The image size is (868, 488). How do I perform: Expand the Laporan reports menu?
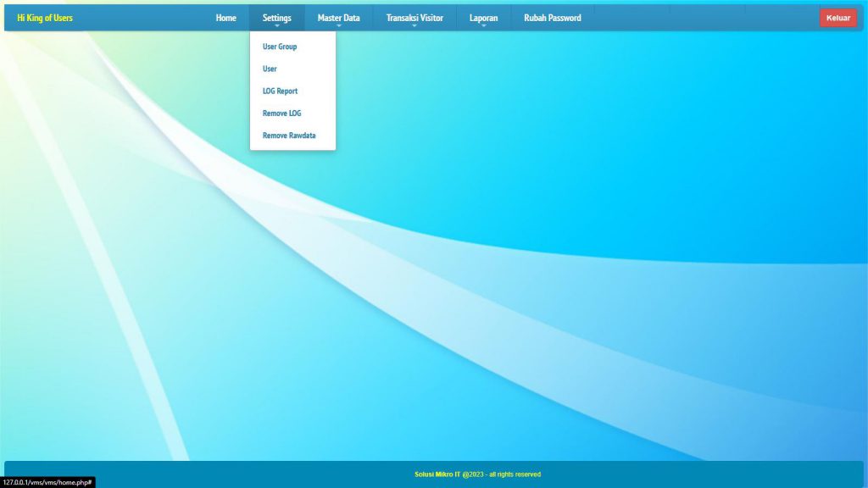coord(483,17)
